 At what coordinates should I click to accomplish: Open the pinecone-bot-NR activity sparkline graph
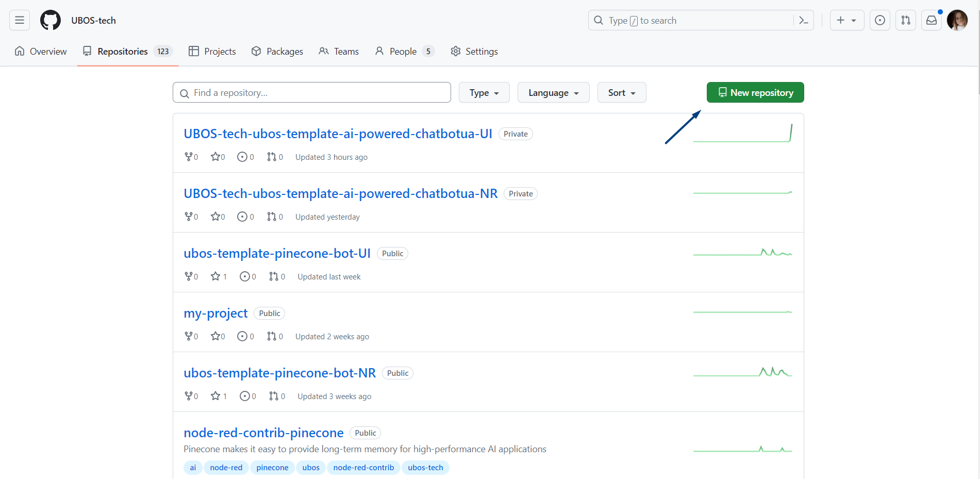pyautogui.click(x=742, y=372)
